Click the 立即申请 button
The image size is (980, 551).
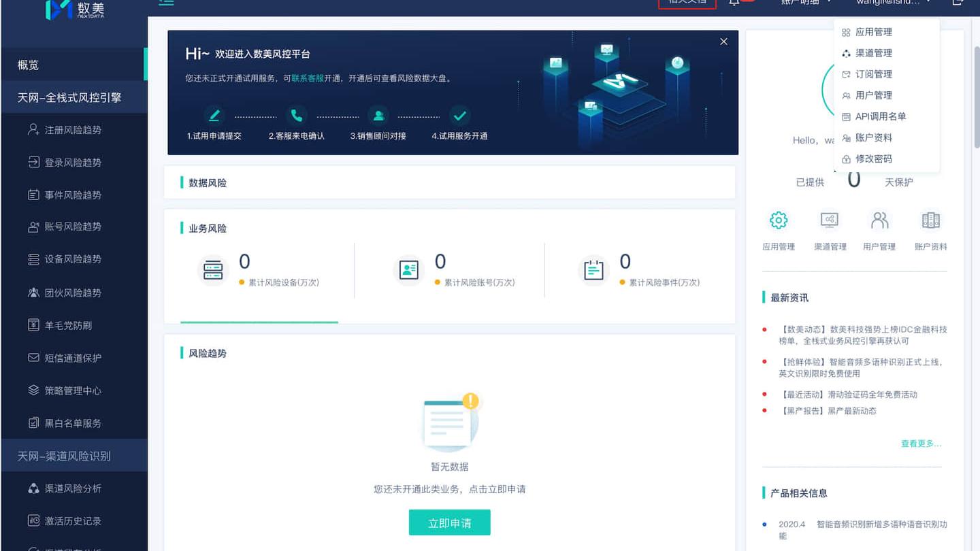point(449,523)
